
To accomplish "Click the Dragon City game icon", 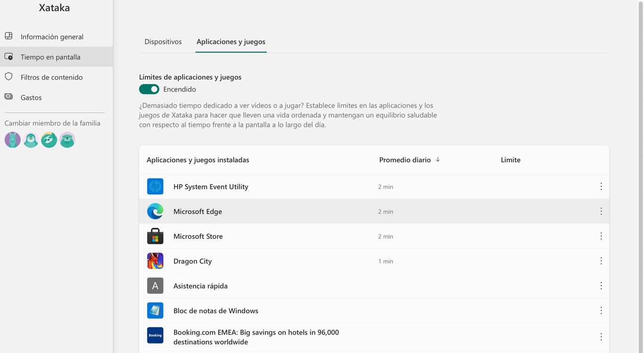I will click(155, 261).
